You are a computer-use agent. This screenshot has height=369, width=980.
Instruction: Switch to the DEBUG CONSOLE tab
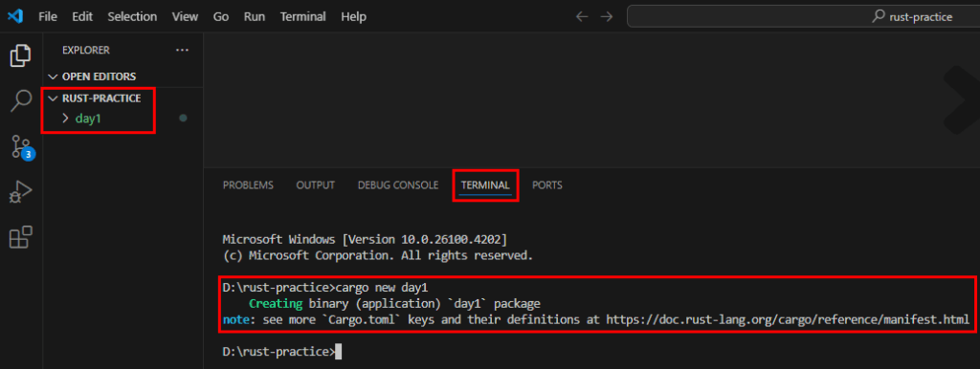(x=398, y=185)
